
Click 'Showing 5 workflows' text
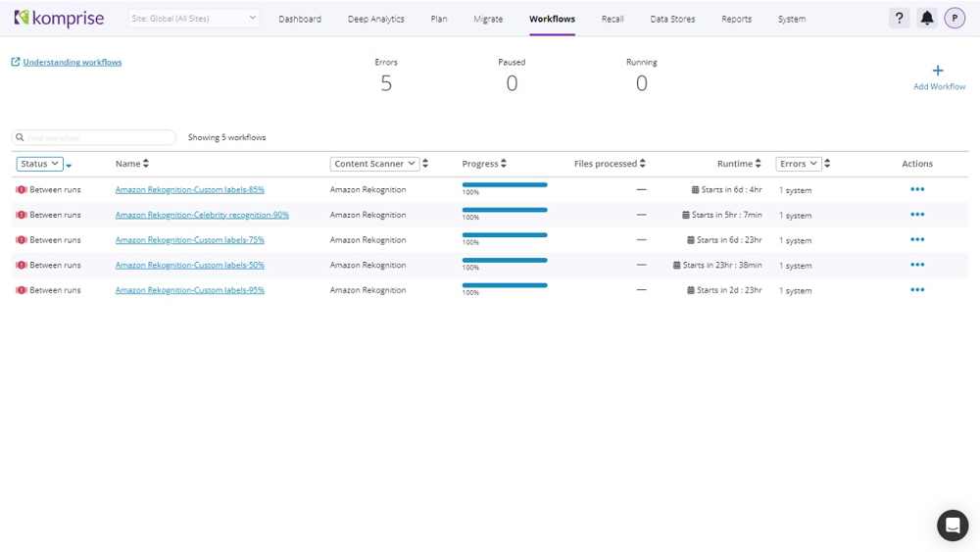(227, 137)
